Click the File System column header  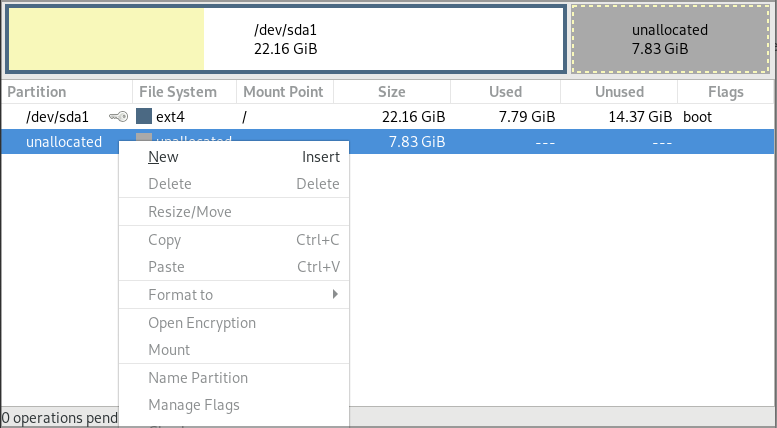[178, 92]
